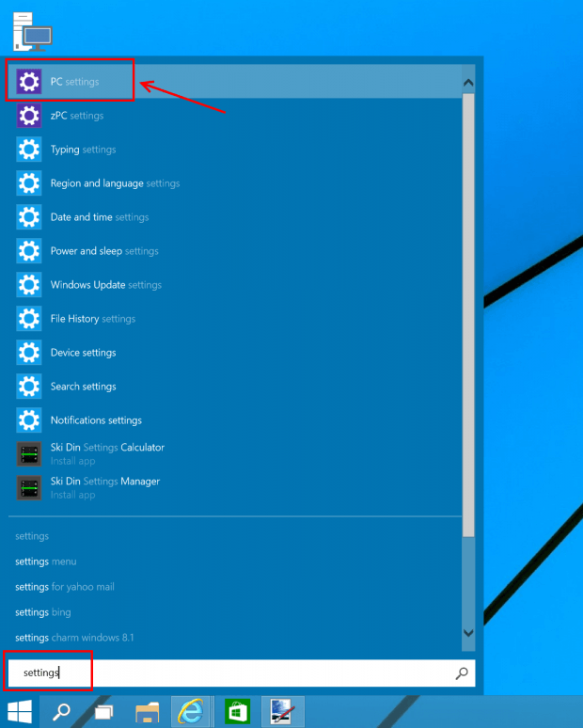The image size is (583, 728).
Task: Click the Windows Update gear icon
Action: [x=29, y=285]
